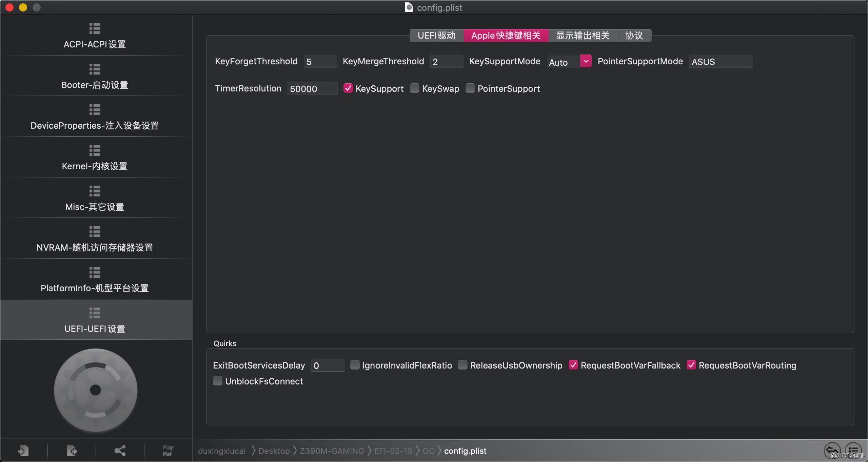The image size is (868, 462).
Task: Click the PlatformInfo-机型平台设置 icon
Action: pos(95,272)
